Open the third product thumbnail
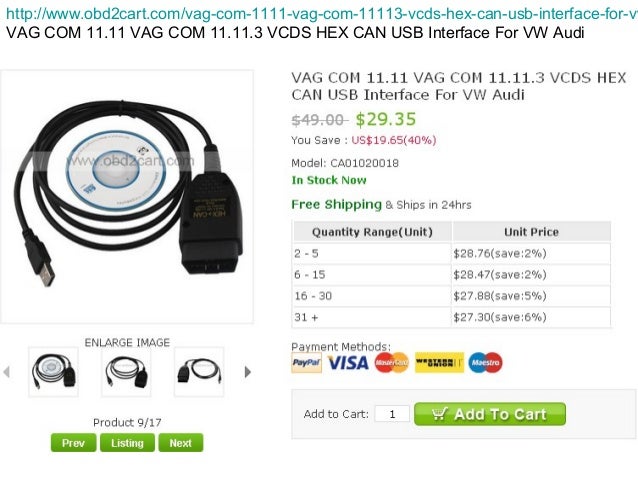The width and height of the screenshot is (638, 479). click(199, 372)
